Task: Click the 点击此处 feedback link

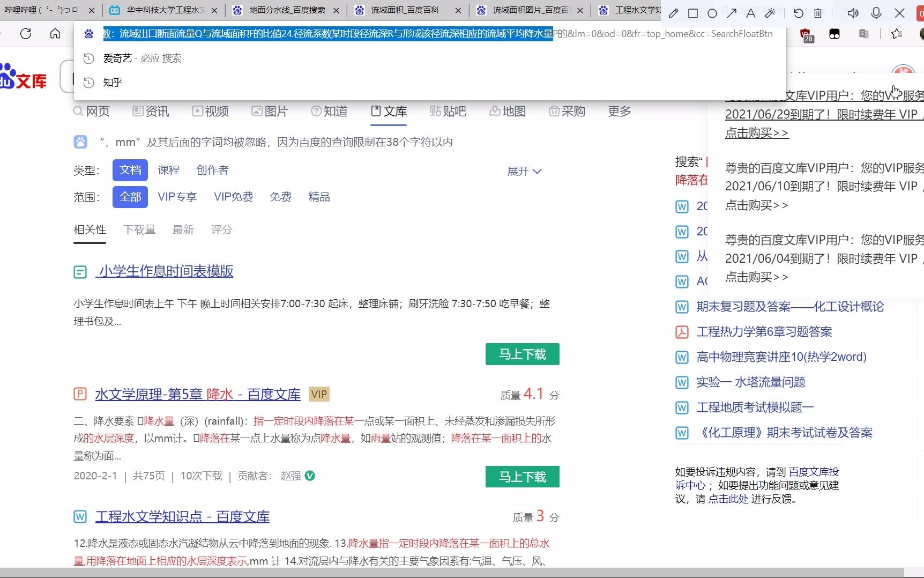Action: tap(728, 499)
